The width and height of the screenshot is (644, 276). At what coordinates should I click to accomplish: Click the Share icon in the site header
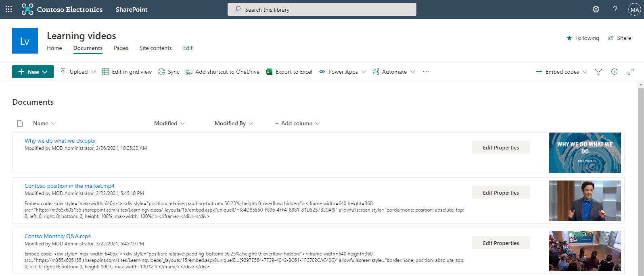(x=611, y=38)
